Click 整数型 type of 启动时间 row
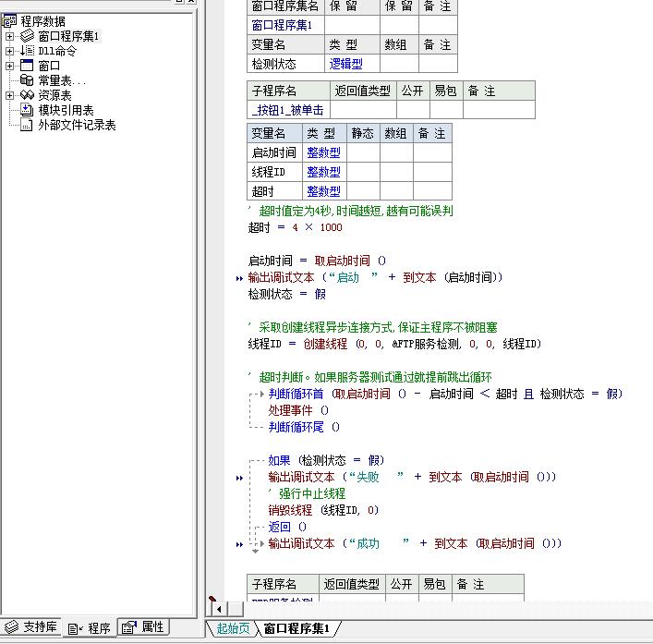The height and width of the screenshot is (644, 653). [324, 152]
